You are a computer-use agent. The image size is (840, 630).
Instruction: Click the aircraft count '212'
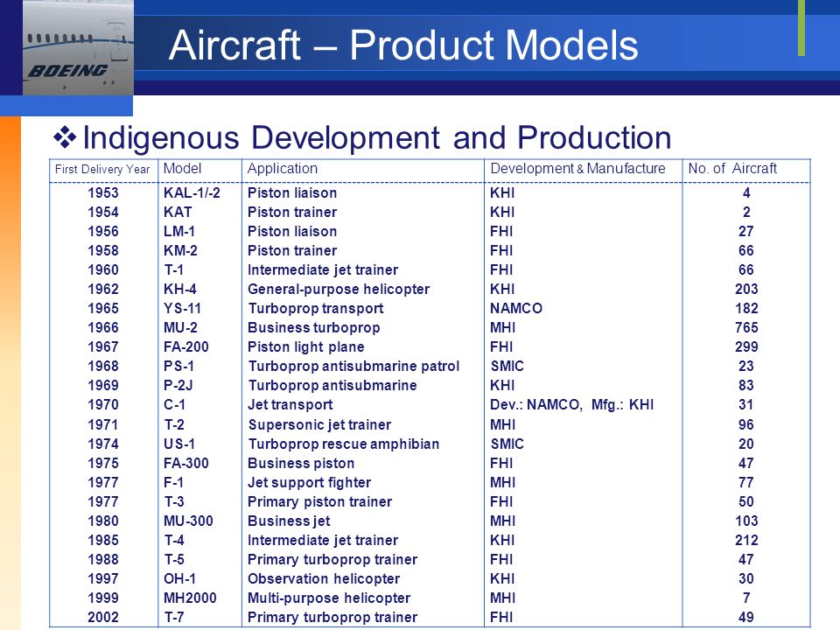point(746,541)
